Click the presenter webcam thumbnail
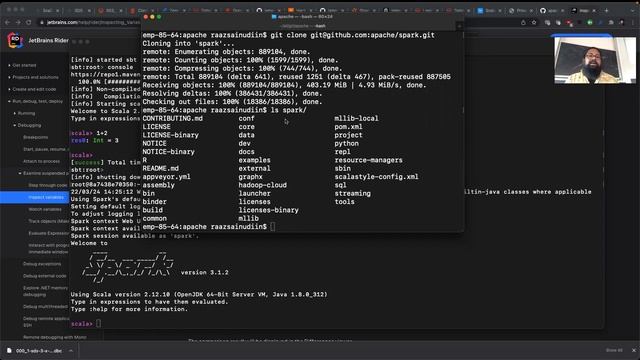The width and height of the screenshot is (640, 360). click(595, 60)
